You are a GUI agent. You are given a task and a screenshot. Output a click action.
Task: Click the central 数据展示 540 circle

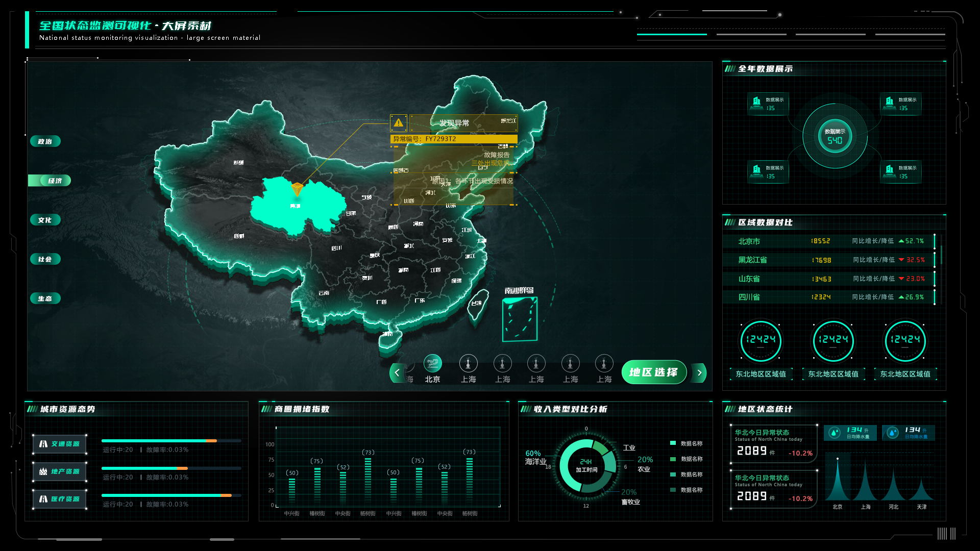835,136
